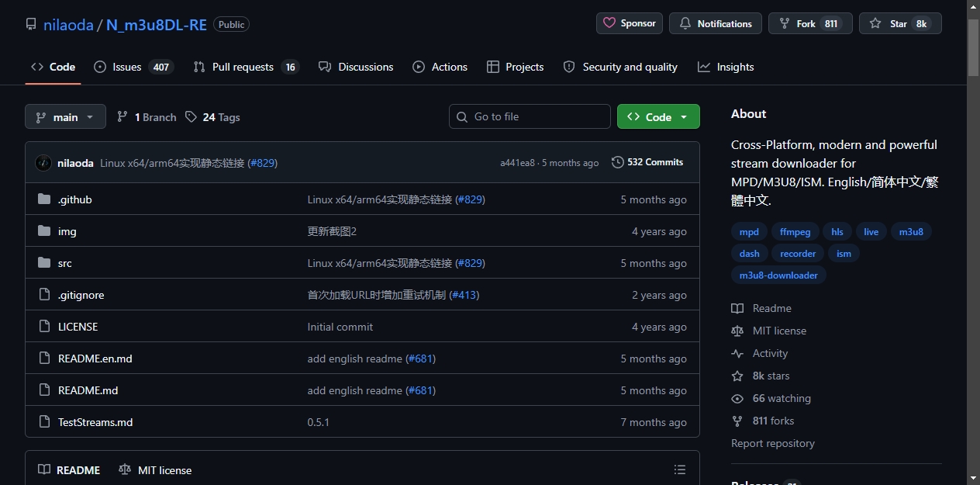Open the Projects tab
The width and height of the screenshot is (980, 485).
click(515, 67)
